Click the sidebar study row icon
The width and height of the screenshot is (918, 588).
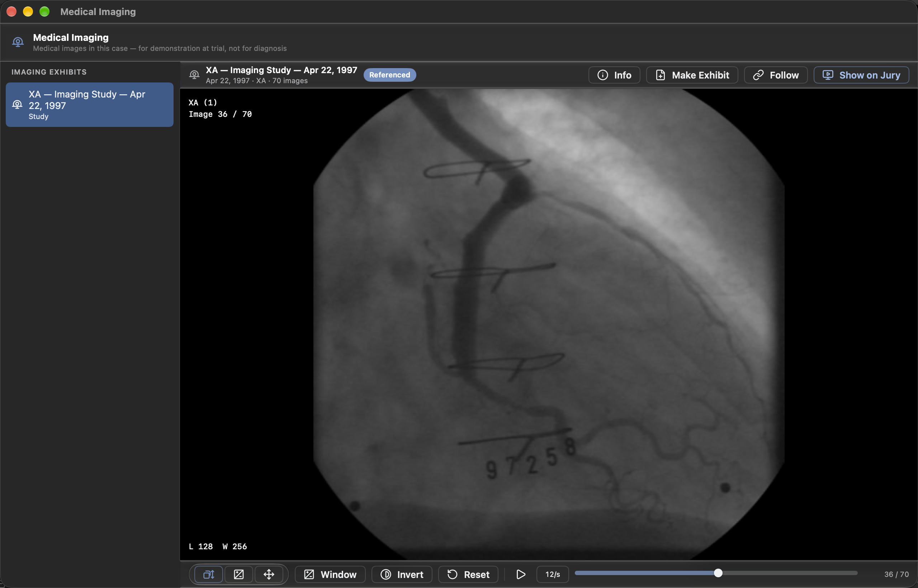click(x=17, y=105)
